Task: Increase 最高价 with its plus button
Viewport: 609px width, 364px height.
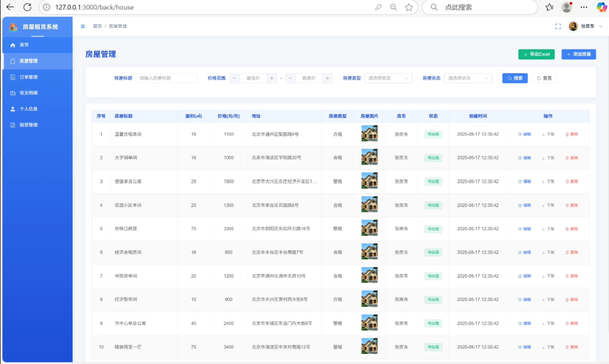Action: [327, 78]
